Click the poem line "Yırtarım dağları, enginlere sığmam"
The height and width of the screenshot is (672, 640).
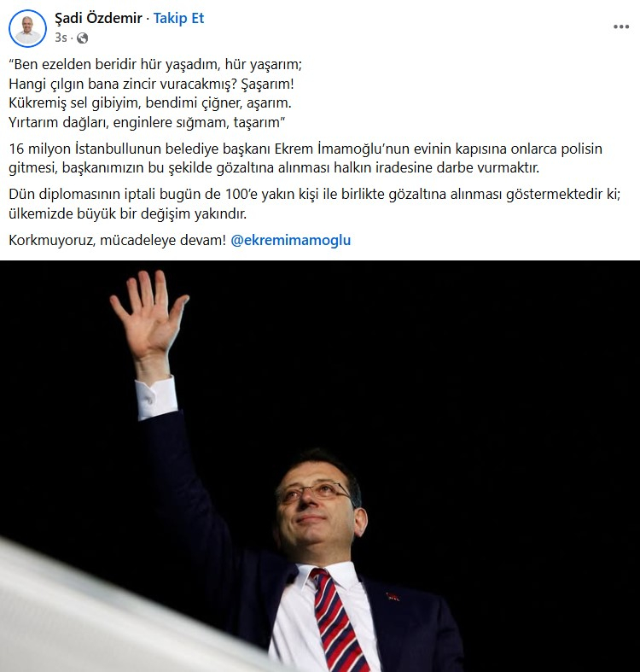tap(147, 123)
